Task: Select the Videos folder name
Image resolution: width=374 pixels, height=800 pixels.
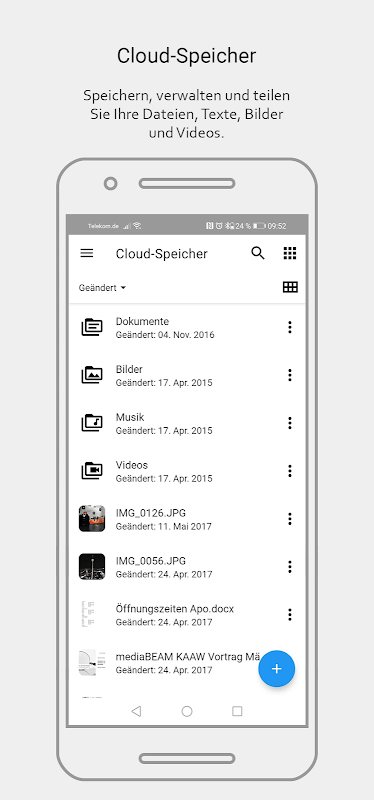Action: pyautogui.click(x=132, y=465)
